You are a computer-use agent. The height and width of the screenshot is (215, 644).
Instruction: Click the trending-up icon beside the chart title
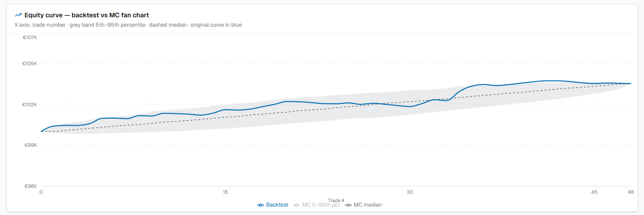(18, 15)
